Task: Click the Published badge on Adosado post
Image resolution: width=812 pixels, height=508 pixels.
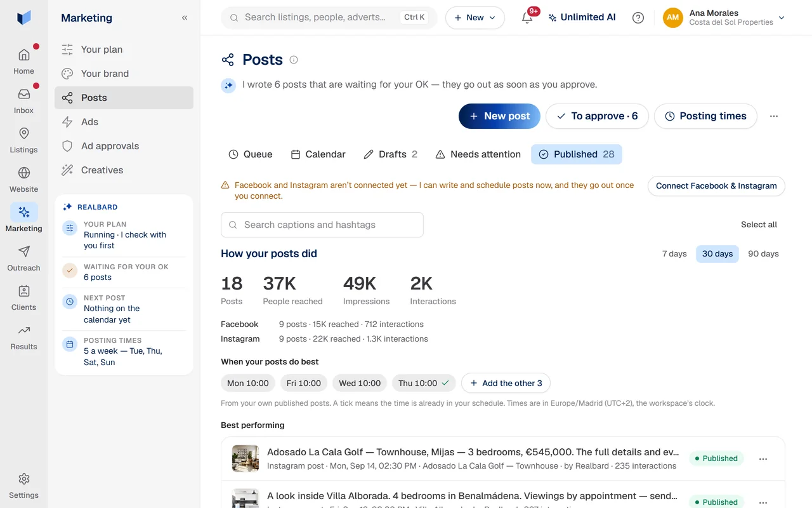Action: tap(716, 458)
